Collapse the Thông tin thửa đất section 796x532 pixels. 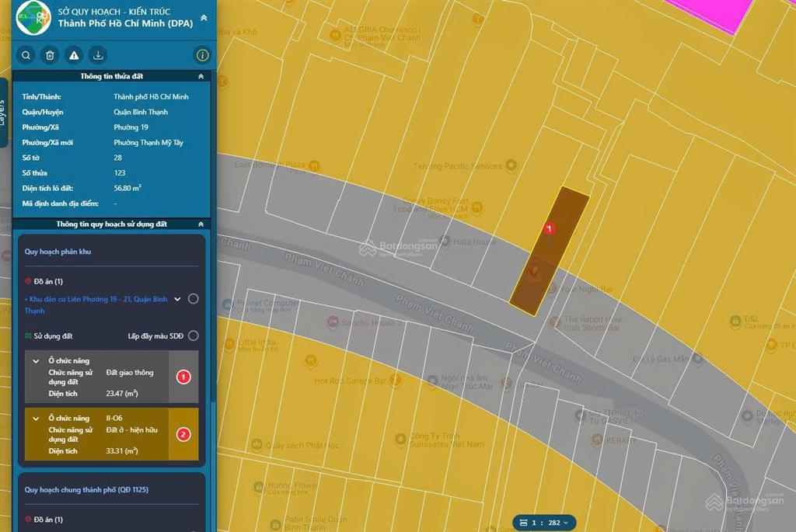coord(201,77)
